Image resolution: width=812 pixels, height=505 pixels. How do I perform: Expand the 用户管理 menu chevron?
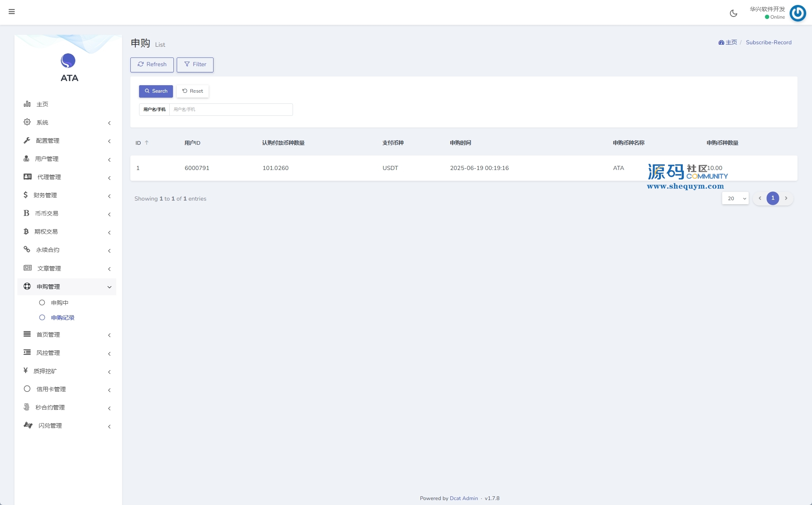click(109, 159)
